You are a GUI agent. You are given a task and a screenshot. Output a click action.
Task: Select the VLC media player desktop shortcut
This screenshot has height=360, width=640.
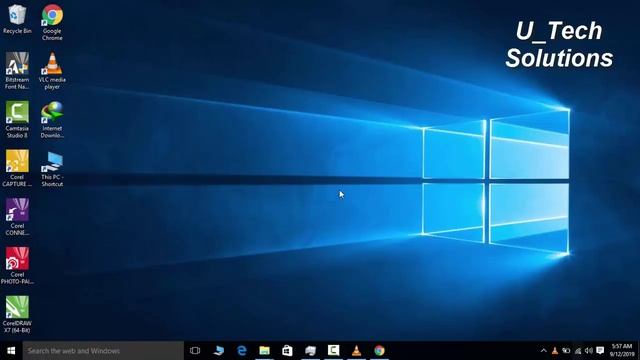click(52, 71)
